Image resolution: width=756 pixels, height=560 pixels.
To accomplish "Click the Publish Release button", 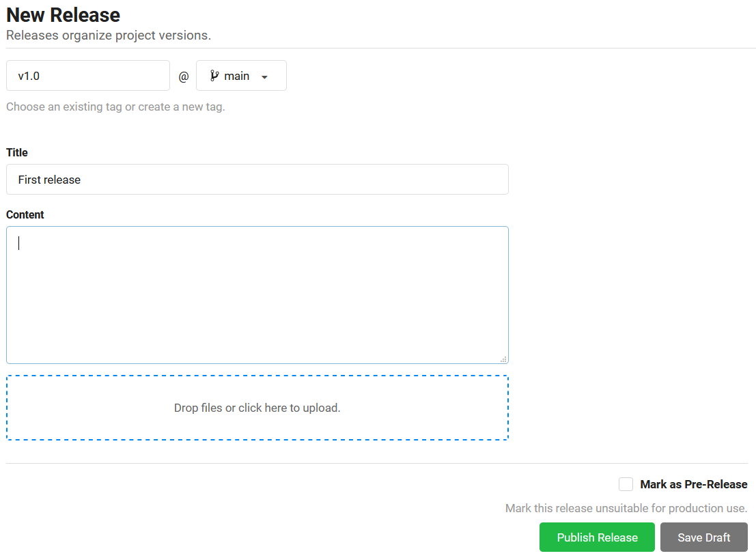I will click(x=597, y=537).
